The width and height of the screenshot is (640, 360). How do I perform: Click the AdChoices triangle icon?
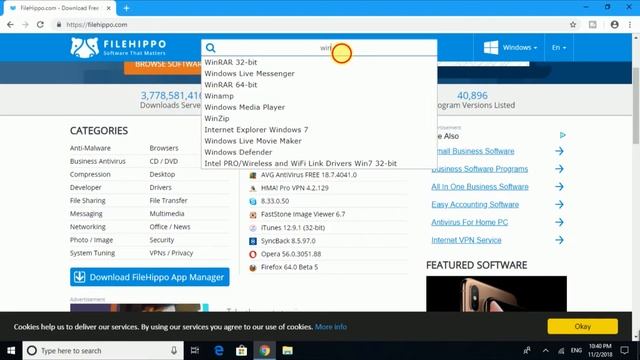pyautogui.click(x=562, y=135)
